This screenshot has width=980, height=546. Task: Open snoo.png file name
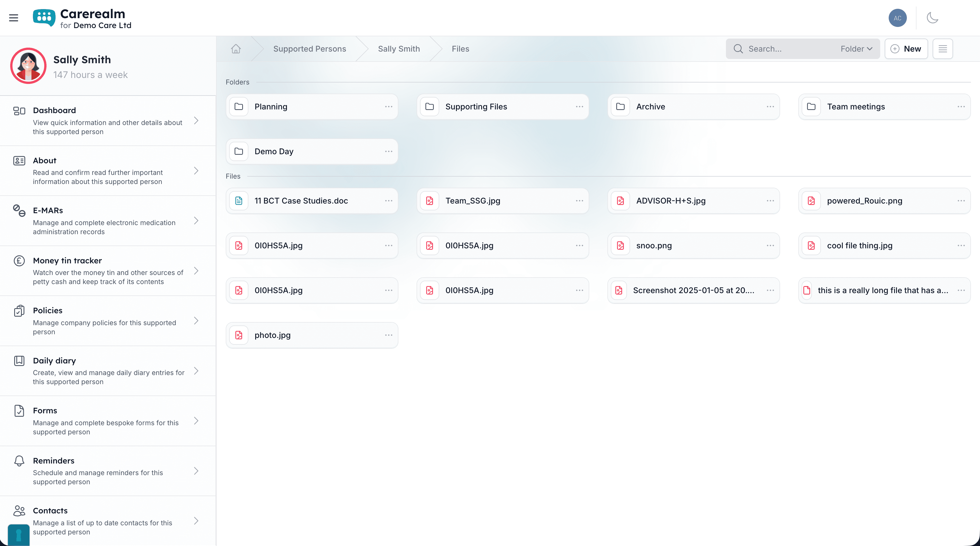click(654, 246)
